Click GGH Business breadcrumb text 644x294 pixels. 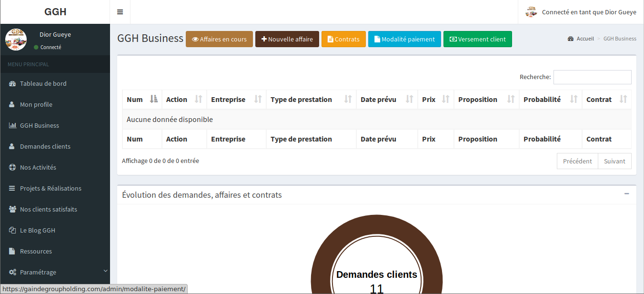620,39
